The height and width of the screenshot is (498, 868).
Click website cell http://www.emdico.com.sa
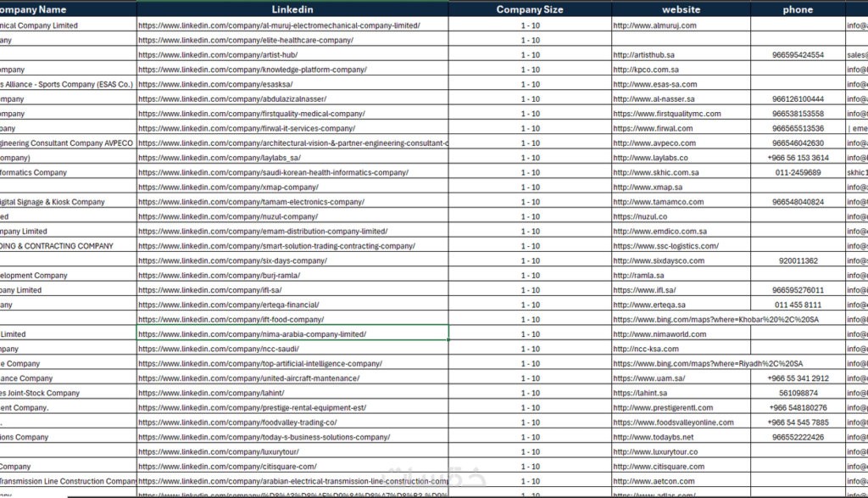(681, 231)
